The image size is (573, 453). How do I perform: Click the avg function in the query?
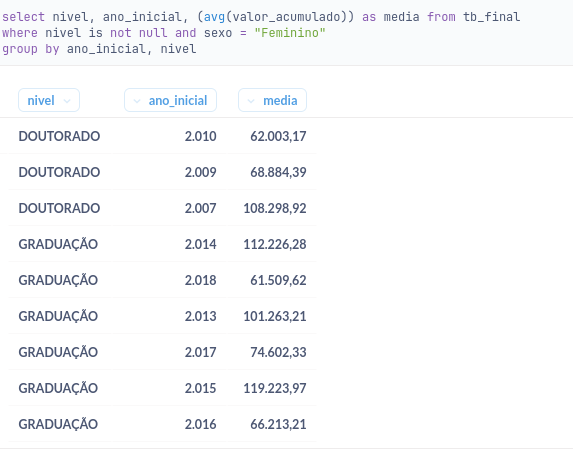pos(215,17)
